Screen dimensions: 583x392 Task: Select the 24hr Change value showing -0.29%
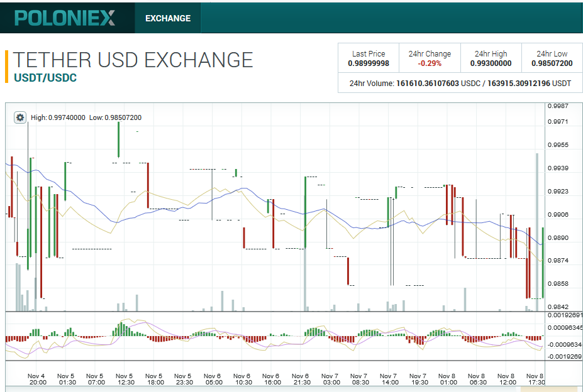430,63
